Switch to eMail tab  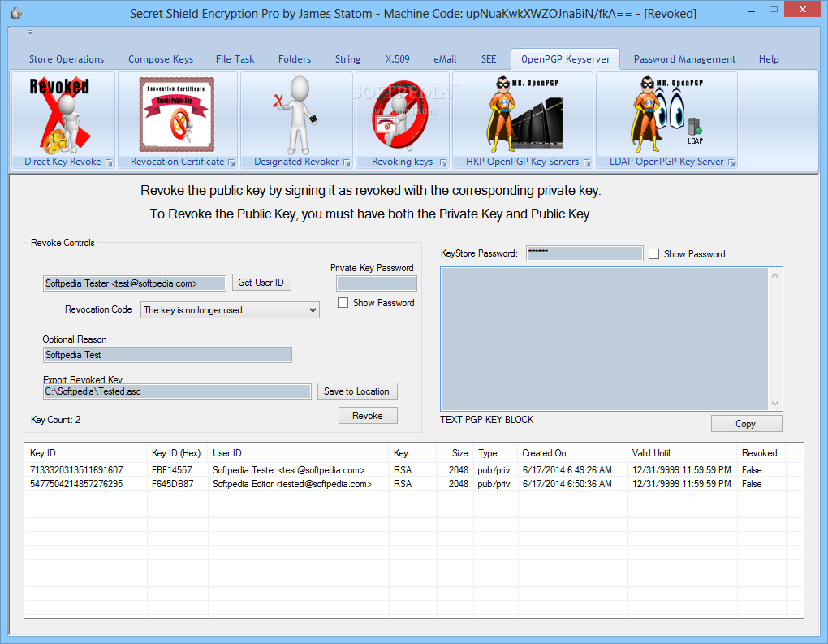445,59
